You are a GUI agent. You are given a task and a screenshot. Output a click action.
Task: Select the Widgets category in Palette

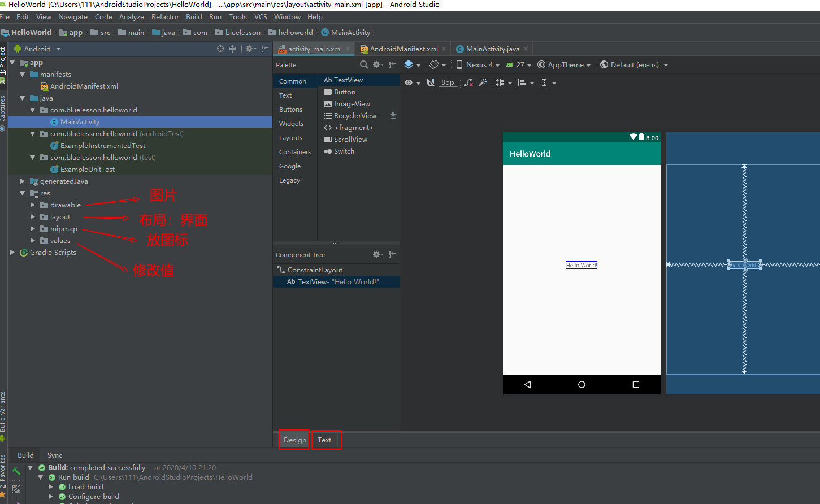pos(291,124)
